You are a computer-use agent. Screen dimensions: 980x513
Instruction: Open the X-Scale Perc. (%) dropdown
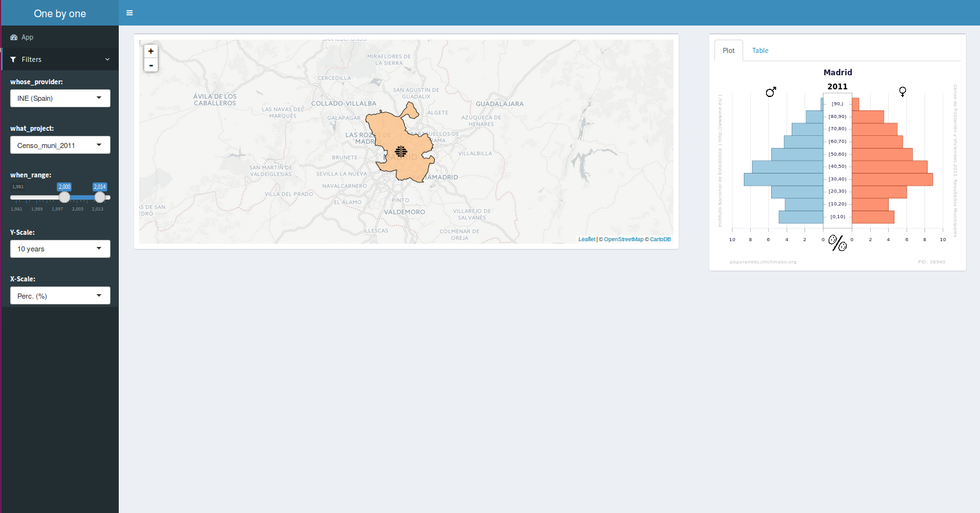pos(60,296)
